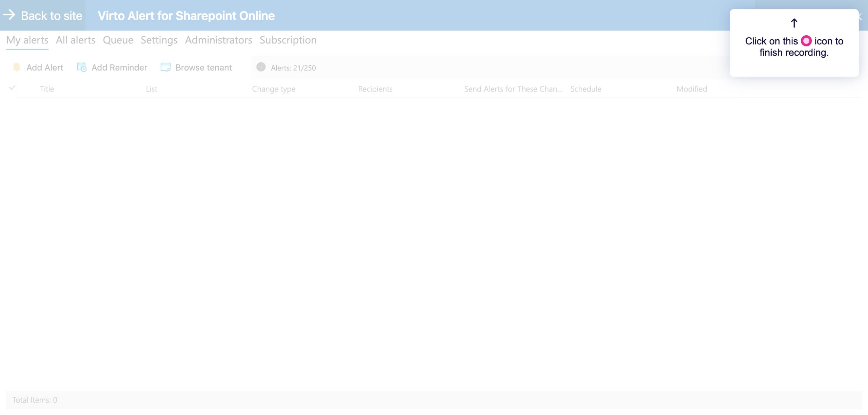Open the Queue tab
Screen dimensions: 868x415
pyautogui.click(x=118, y=40)
